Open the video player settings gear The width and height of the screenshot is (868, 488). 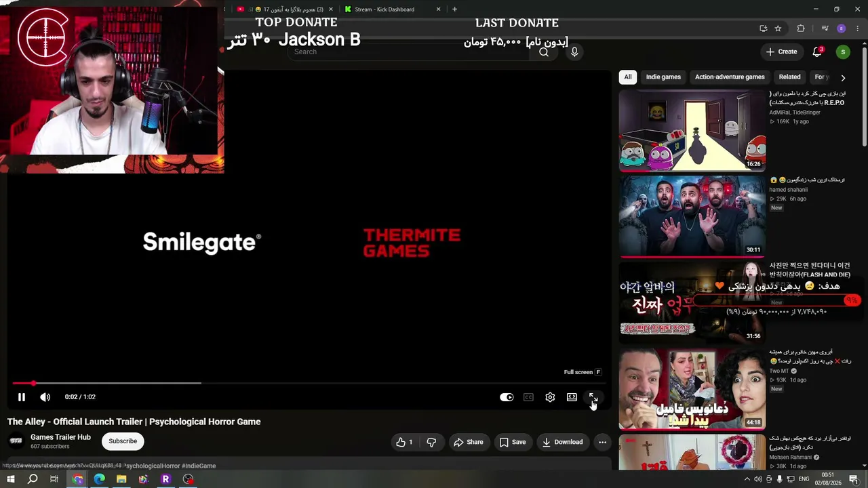point(550,397)
